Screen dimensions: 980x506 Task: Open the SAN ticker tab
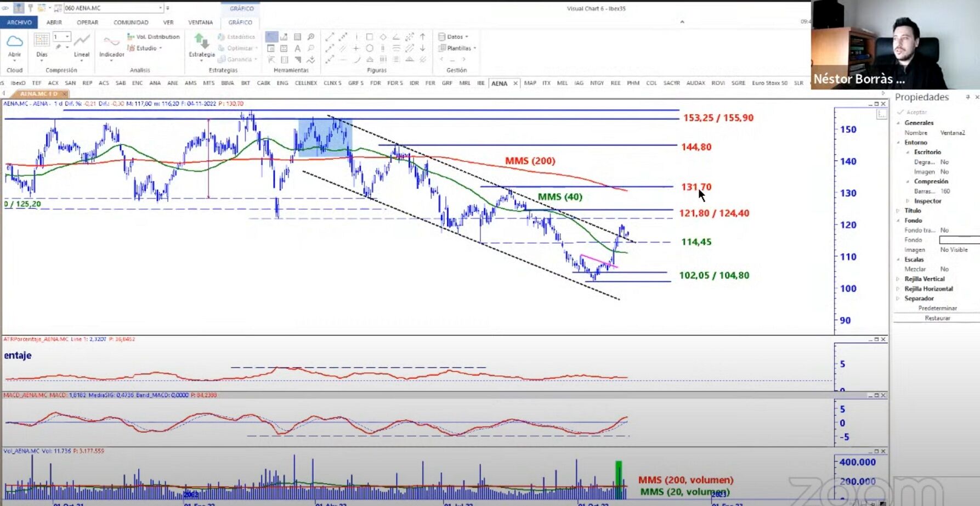point(70,83)
